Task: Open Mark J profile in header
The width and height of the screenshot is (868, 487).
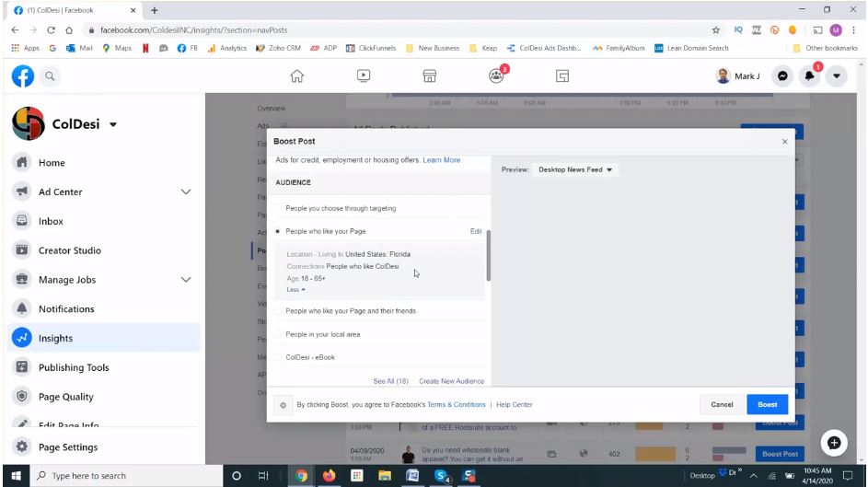Action: tap(738, 76)
